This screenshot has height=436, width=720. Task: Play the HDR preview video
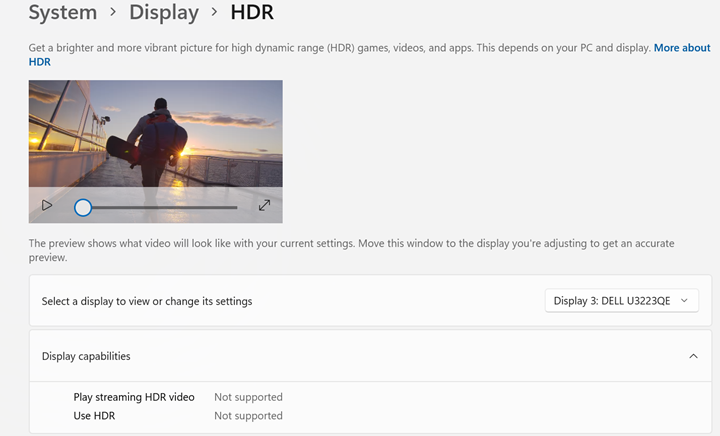(47, 205)
